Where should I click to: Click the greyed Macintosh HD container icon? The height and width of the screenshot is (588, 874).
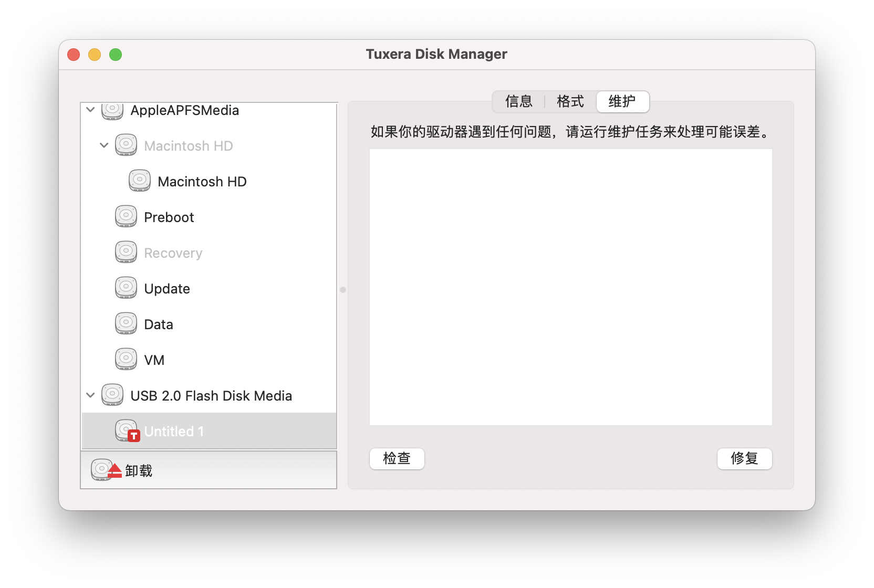(126, 145)
